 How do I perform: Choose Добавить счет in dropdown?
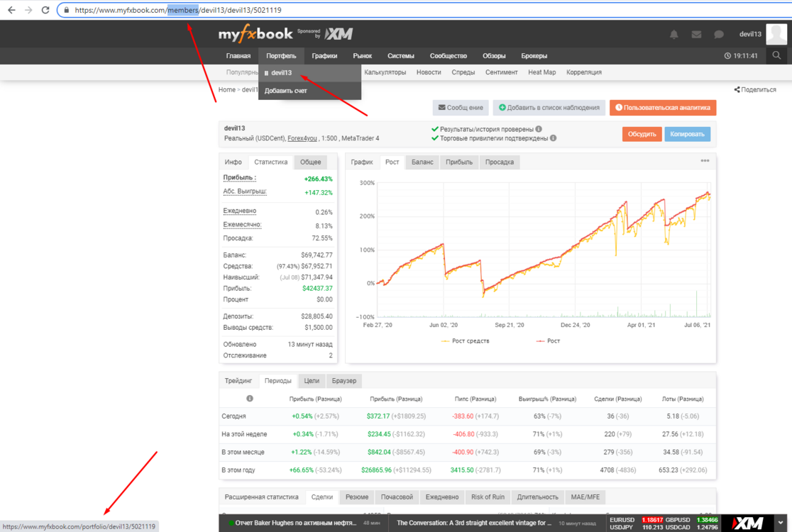click(309, 91)
